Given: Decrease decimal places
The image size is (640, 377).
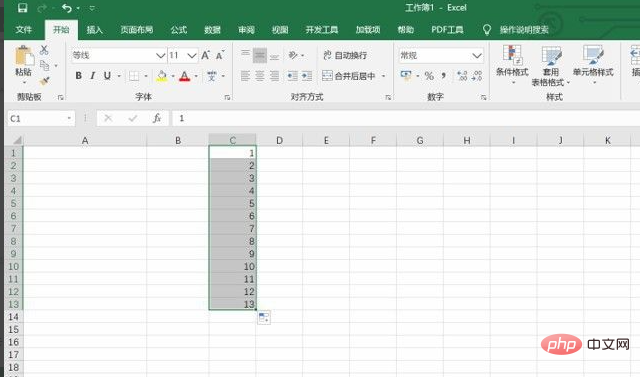Looking at the screenshot, I should click(x=477, y=76).
